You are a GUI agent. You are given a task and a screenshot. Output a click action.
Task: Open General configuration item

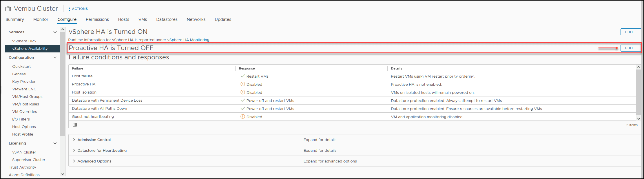[19, 74]
